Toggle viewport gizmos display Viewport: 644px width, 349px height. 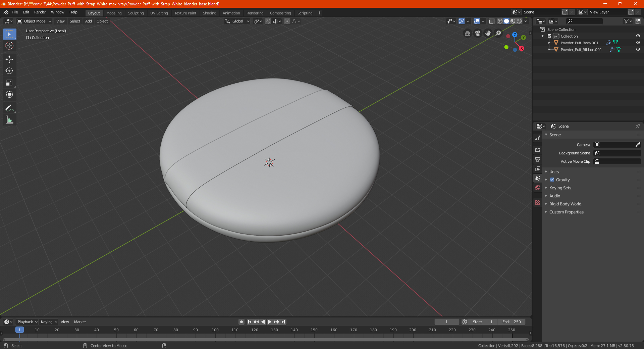[462, 21]
